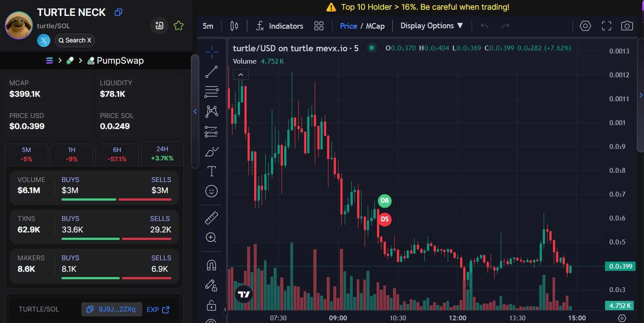
Task: Open the EXP explorer link
Action: point(158,309)
